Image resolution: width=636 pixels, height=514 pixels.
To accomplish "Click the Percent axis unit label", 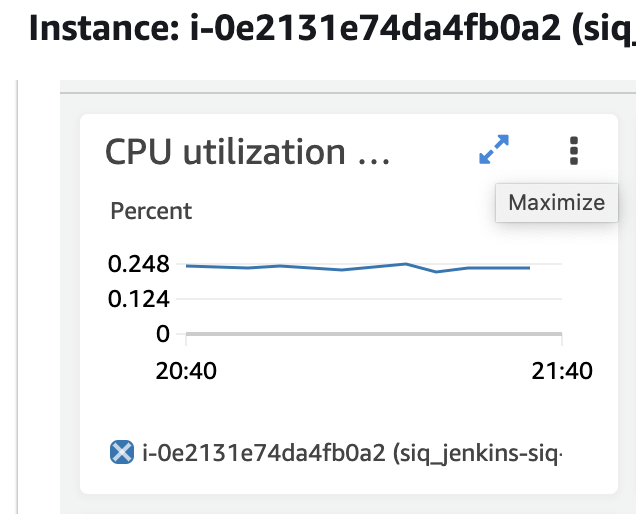I will point(151,211).
